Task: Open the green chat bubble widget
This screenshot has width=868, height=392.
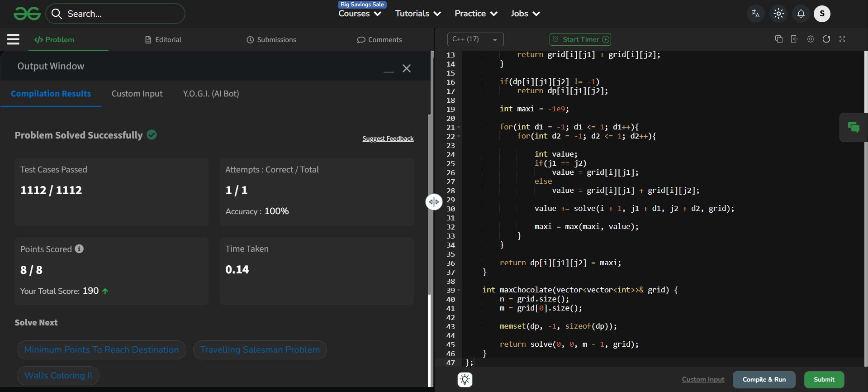Action: (x=854, y=128)
